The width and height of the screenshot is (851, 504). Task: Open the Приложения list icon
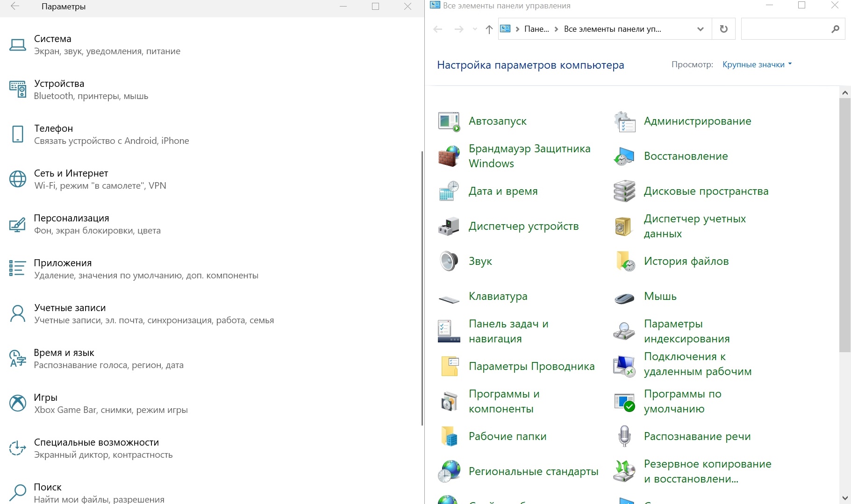[x=17, y=269]
